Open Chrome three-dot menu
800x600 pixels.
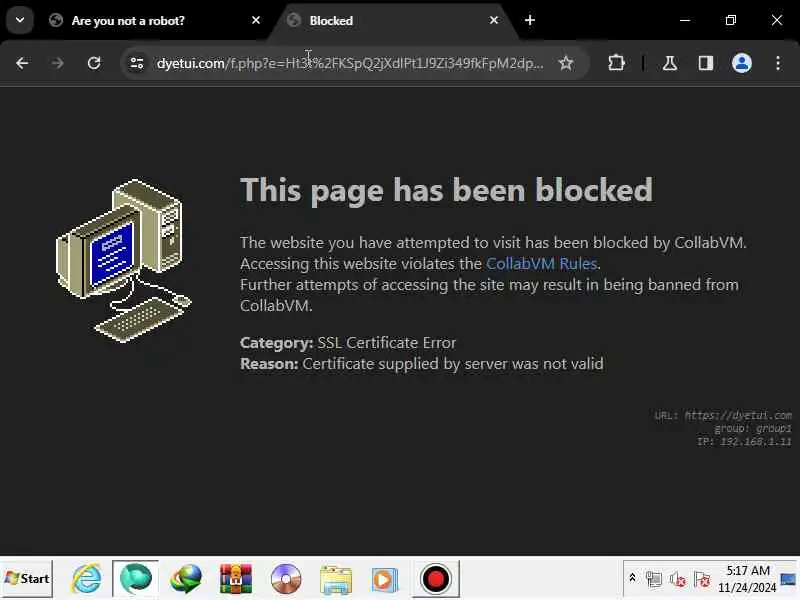(778, 63)
